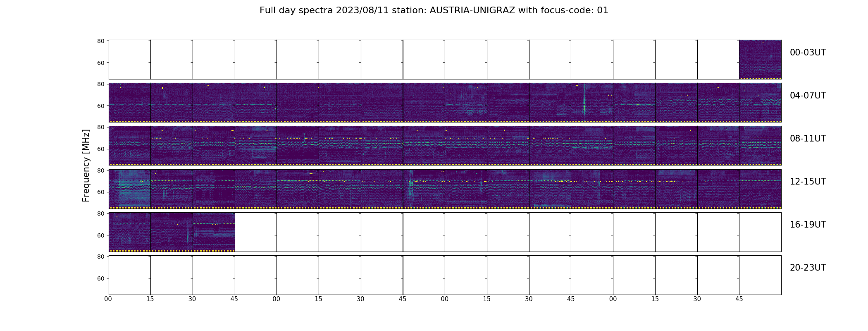The height and width of the screenshot is (331, 868).
Task: Click the '80' tick of the 20-23UT row
Action: [100, 257]
